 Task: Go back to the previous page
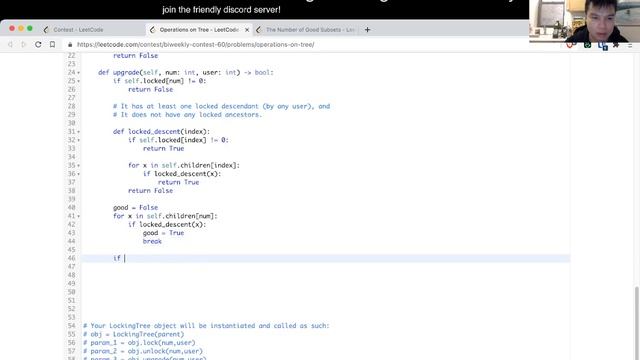(10, 44)
